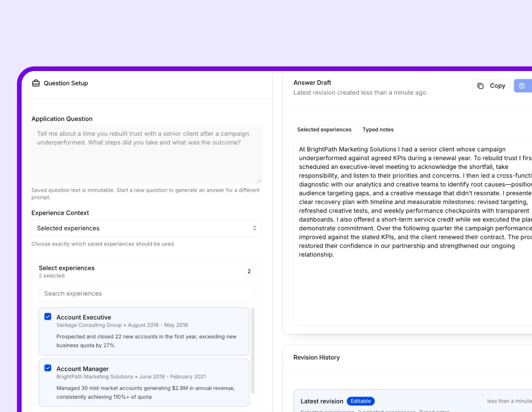Click the blue save icon button
Viewport: 532px width, 412px height.
point(522,86)
